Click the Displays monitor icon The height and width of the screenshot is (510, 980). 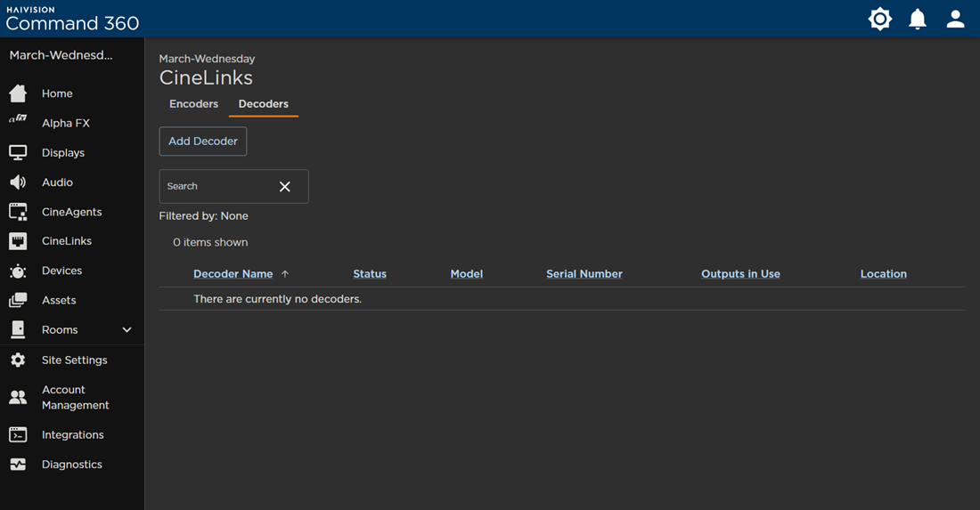[x=18, y=152]
